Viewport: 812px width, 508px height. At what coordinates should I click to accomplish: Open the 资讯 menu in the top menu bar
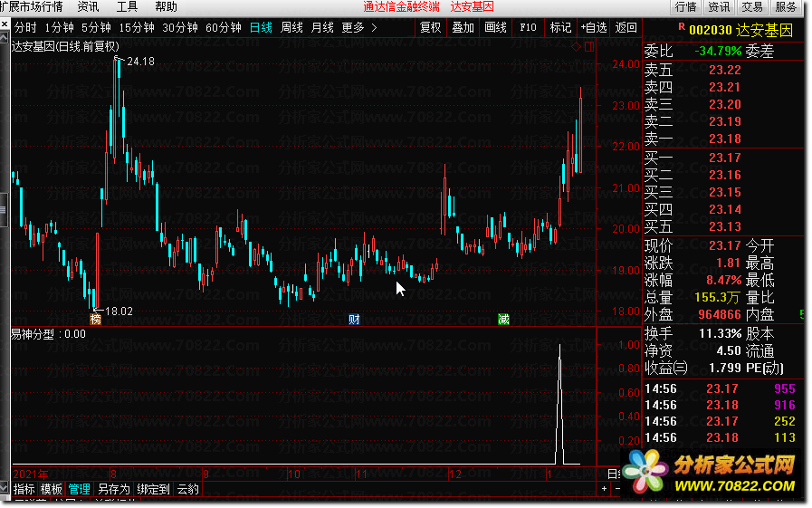[88, 6]
